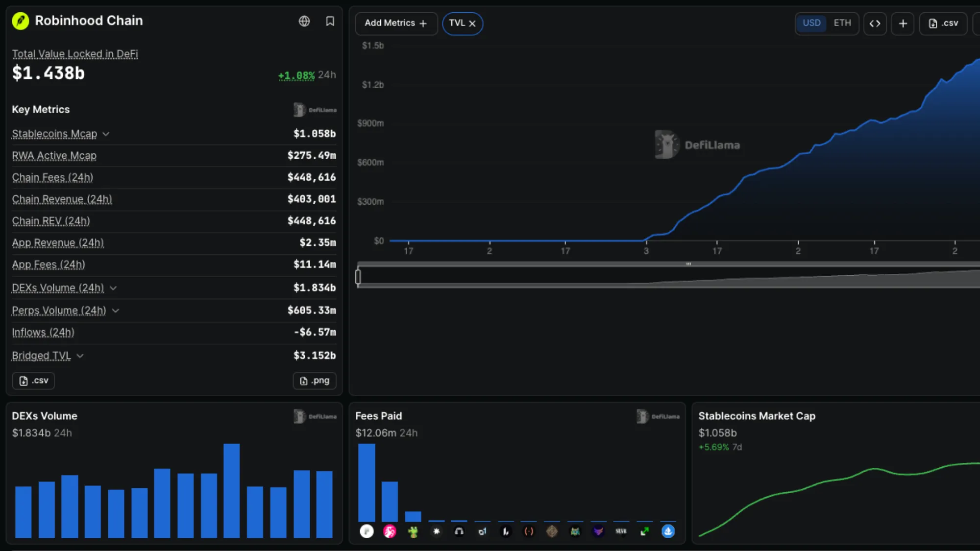Expand the DEXs Volume (24h) chevron
This screenshot has height=551, width=980.
[x=113, y=288]
